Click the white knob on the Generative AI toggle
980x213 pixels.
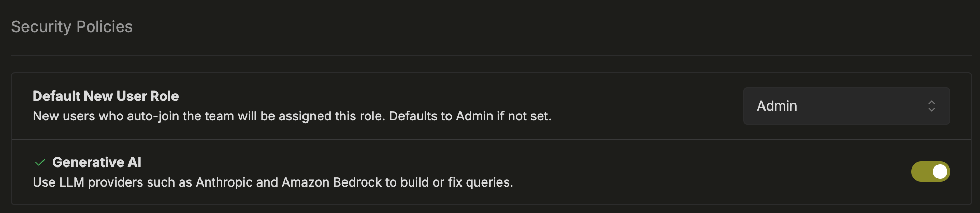click(940, 172)
